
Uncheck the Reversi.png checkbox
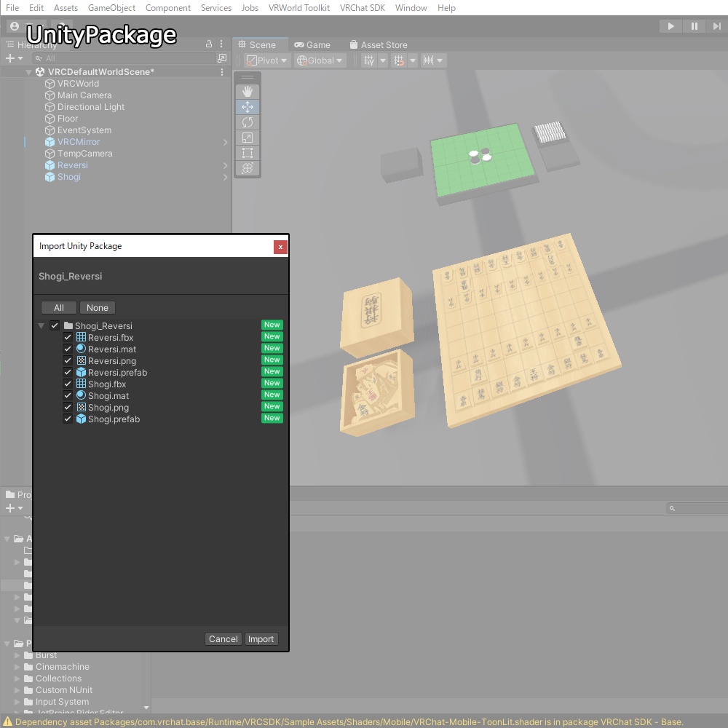68,361
